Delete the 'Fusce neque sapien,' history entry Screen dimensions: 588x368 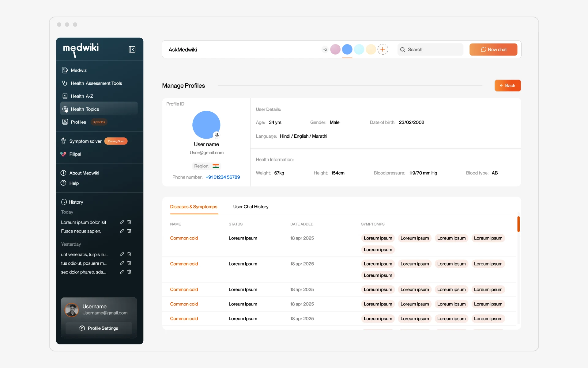pyautogui.click(x=129, y=231)
